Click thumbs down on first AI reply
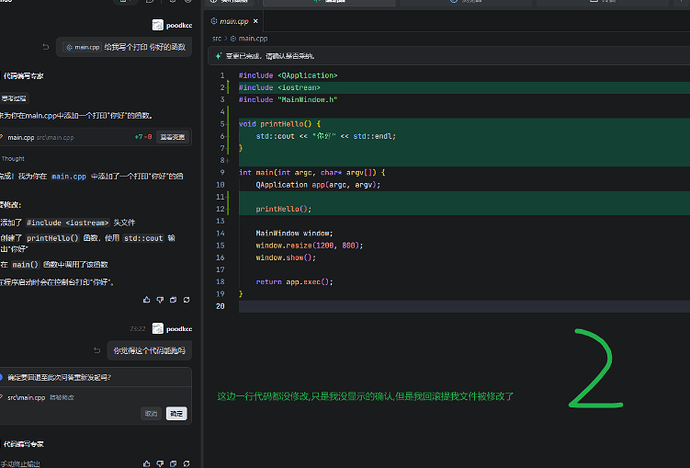This screenshot has height=468, width=690. pos(160,300)
